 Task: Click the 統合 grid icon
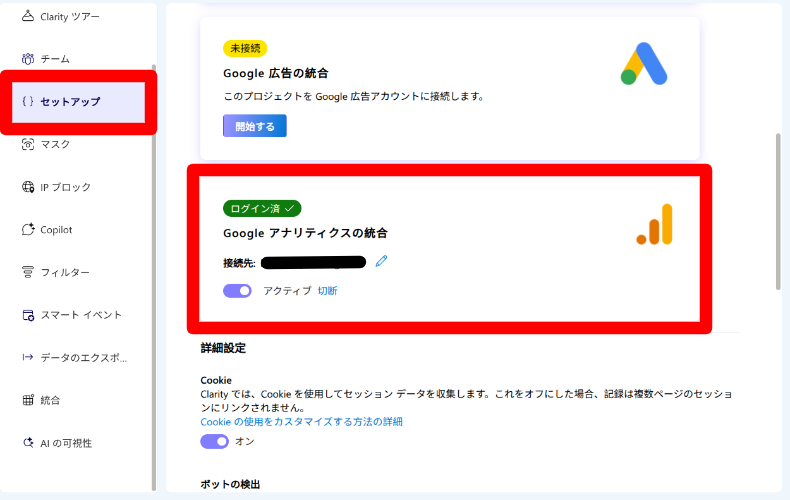[28, 400]
